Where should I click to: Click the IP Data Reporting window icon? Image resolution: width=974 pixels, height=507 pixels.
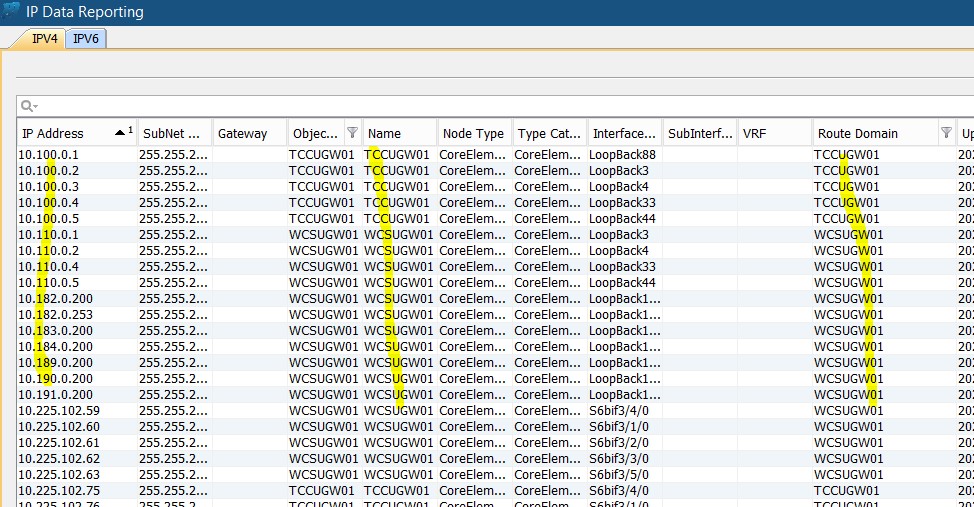(x=12, y=11)
